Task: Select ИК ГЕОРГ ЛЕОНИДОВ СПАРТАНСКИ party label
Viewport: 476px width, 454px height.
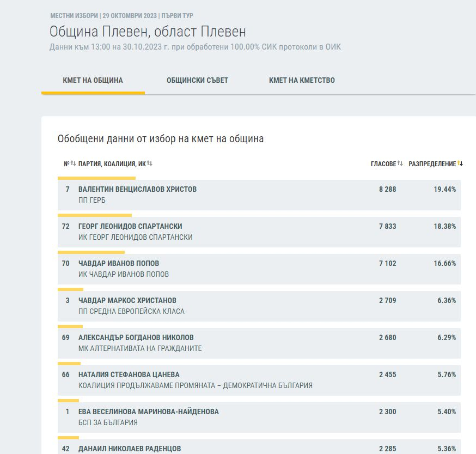Action: 136,237
